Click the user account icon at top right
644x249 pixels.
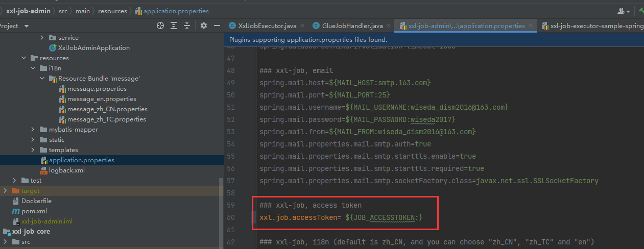[624, 11]
